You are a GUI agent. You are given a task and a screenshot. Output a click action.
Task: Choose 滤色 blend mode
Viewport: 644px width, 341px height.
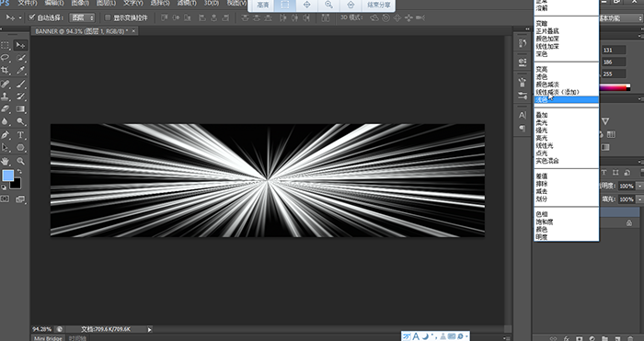pos(566,76)
